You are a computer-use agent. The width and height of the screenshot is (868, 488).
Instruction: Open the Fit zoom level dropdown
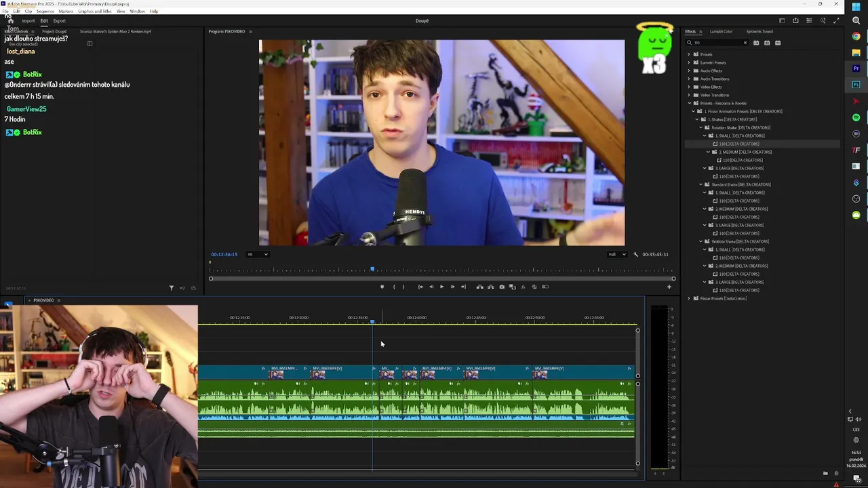point(258,254)
